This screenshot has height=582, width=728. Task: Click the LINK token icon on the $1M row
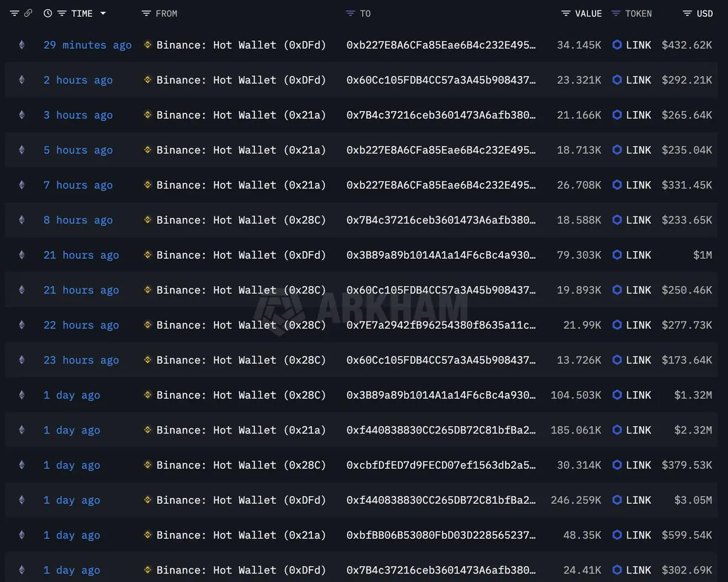617,255
